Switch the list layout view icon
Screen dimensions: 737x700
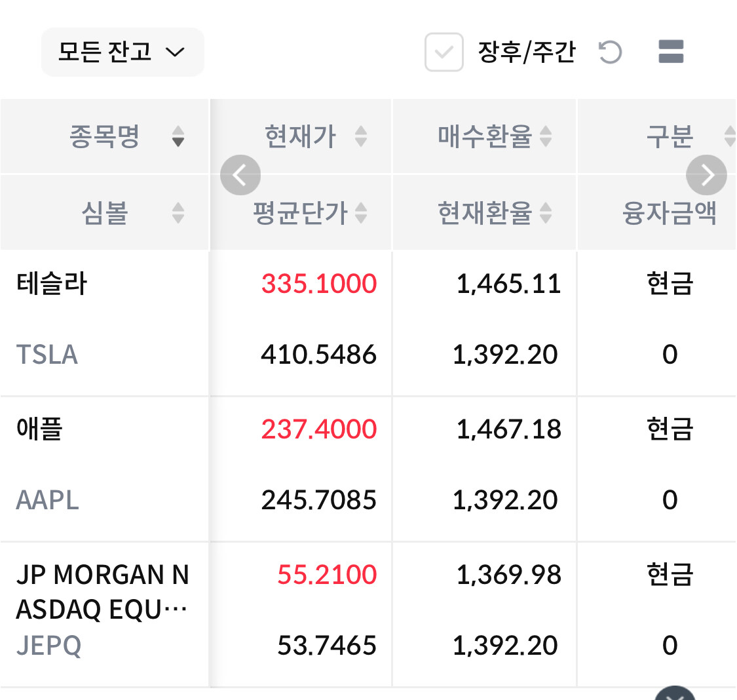pyautogui.click(x=671, y=52)
